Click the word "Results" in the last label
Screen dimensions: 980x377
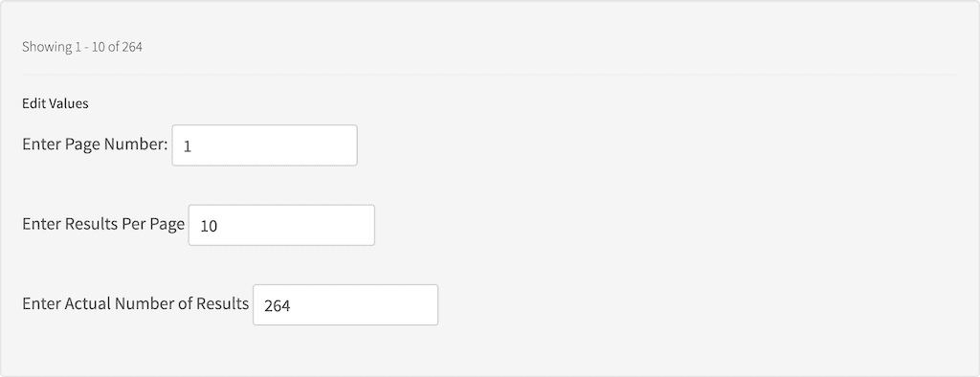tap(222, 304)
